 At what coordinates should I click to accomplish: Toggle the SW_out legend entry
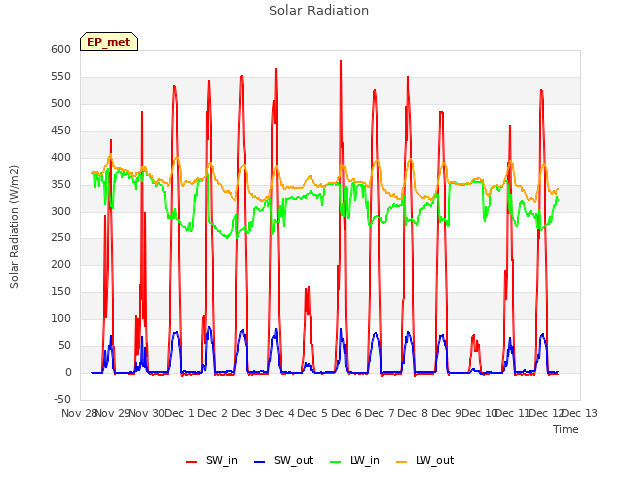click(283, 460)
